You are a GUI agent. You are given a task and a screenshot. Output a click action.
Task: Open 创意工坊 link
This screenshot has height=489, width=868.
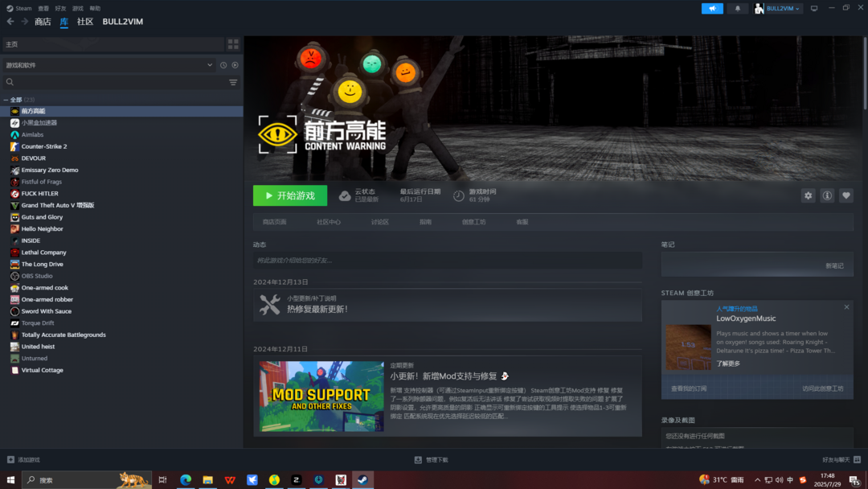point(474,222)
